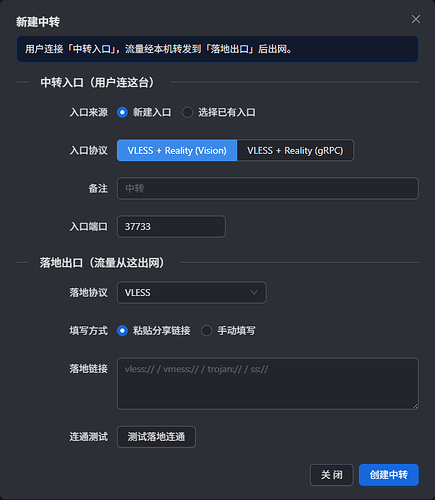Viewport: 435px width, 500px height.
Task: Close the 新建中转 dialog with the X icon
Action: [415, 19]
